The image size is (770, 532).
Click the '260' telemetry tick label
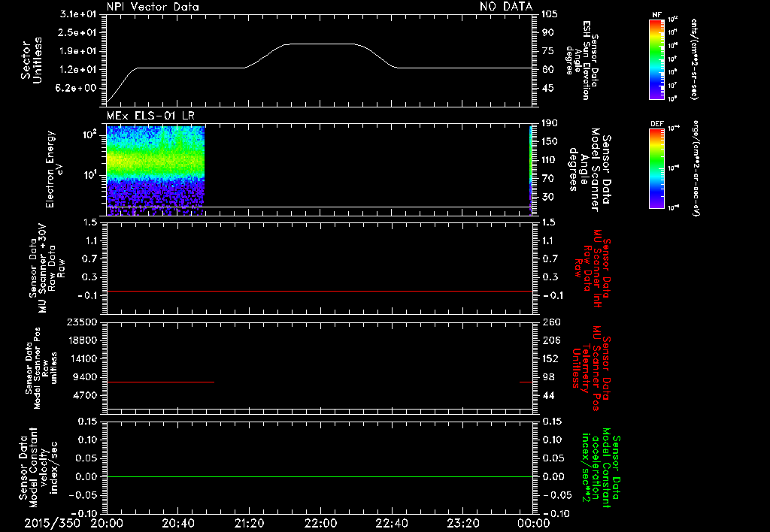pyautogui.click(x=550, y=322)
